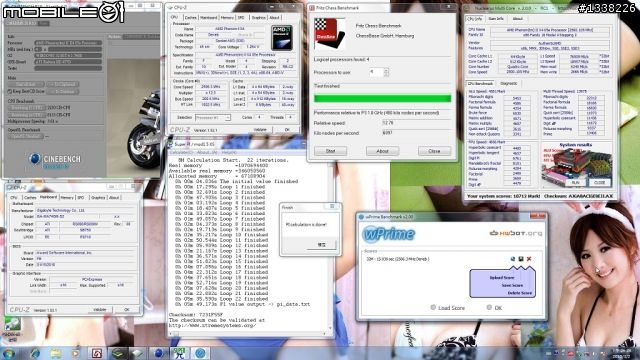Image resolution: width=640 pixels, height=360 pixels.
Task: Click the wPrime red X delete score icon
Action: coord(529,259)
